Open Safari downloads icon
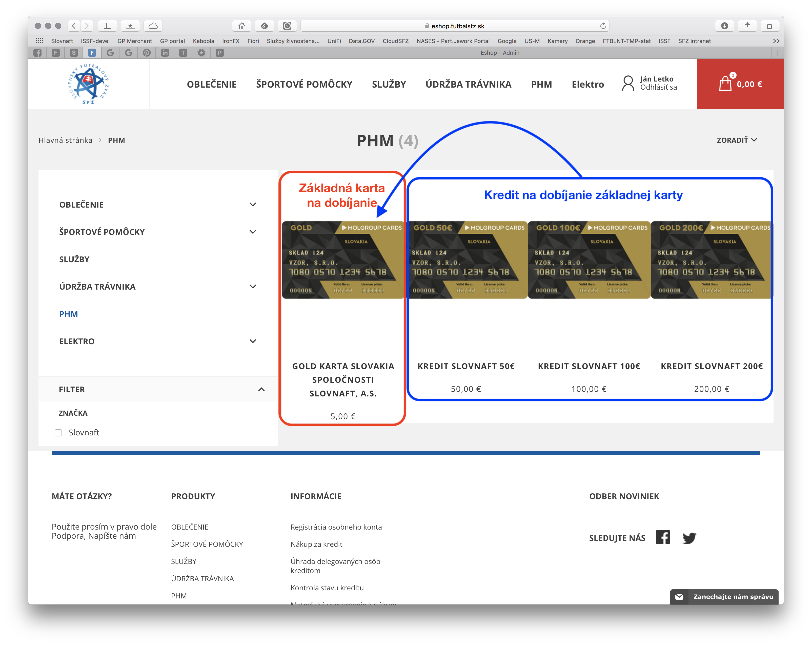This screenshot has height=645, width=812. [x=724, y=26]
